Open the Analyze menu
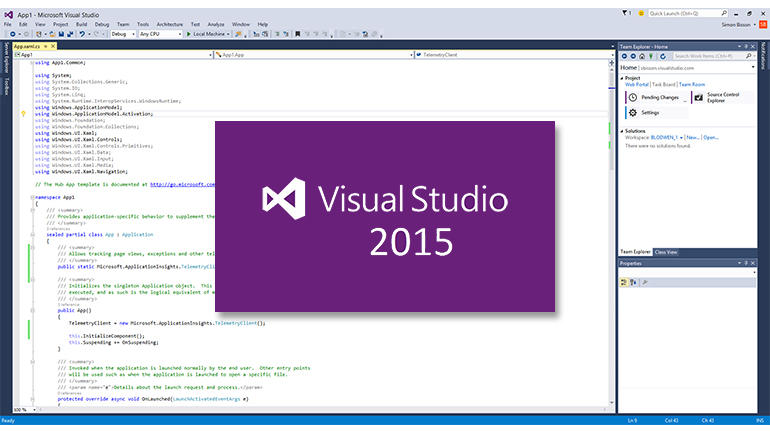Viewport: 770px width, 433px height. 216,24
